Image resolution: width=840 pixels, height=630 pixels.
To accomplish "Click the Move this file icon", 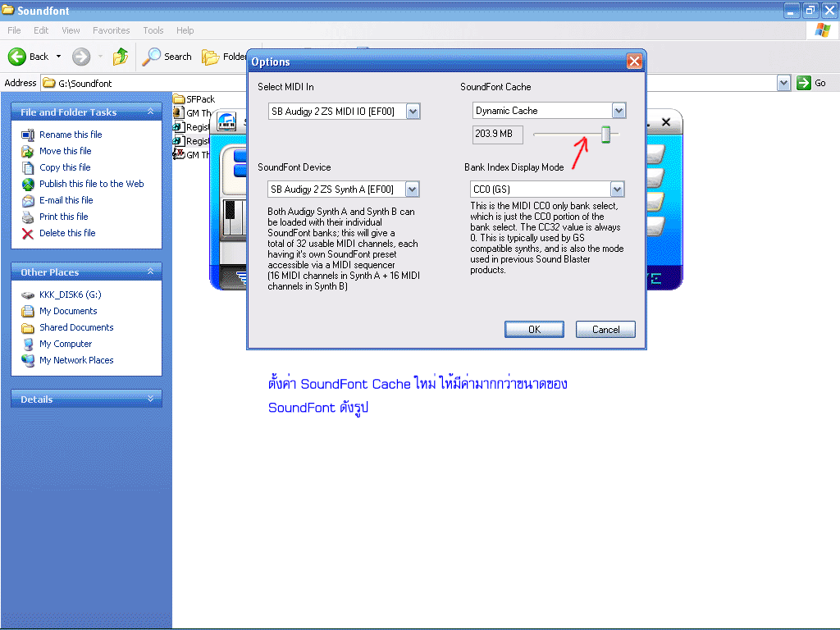I will 28,152.
